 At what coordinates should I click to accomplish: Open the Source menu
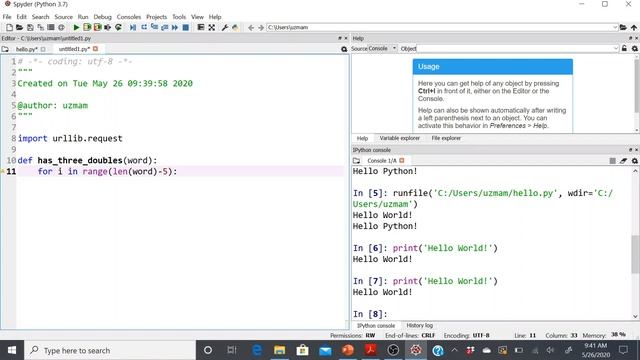tap(64, 17)
